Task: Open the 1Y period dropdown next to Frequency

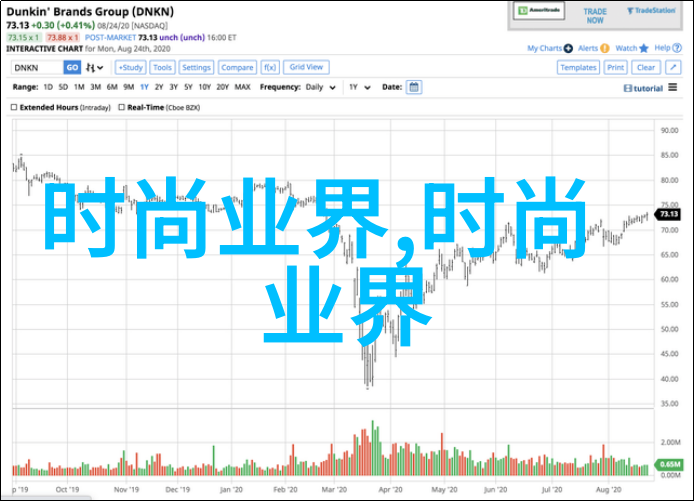Action: click(359, 87)
